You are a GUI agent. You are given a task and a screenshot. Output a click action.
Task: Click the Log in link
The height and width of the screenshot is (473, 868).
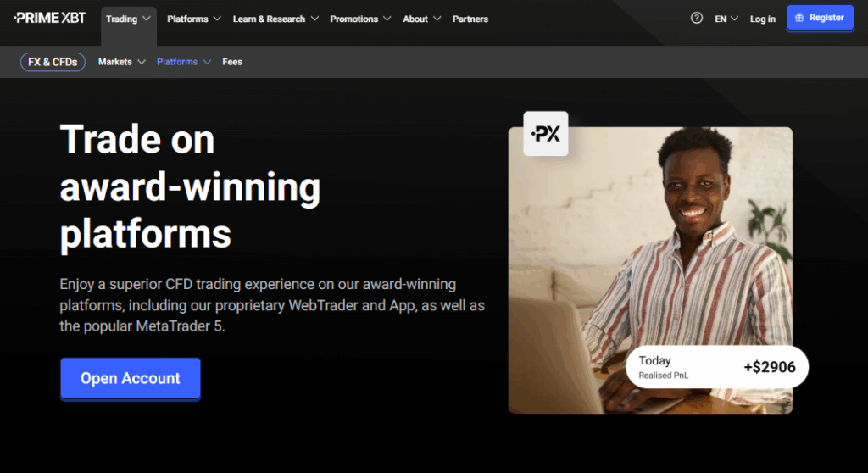[762, 19]
